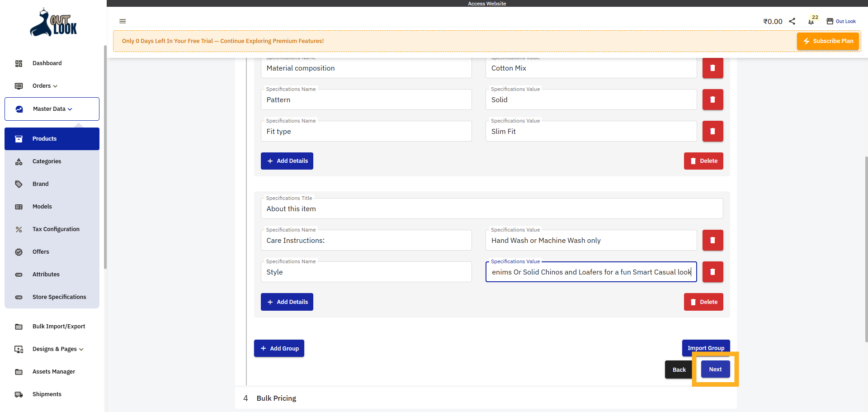Click the Out Look logo
Screen dimensions: 868x412
tap(53, 23)
